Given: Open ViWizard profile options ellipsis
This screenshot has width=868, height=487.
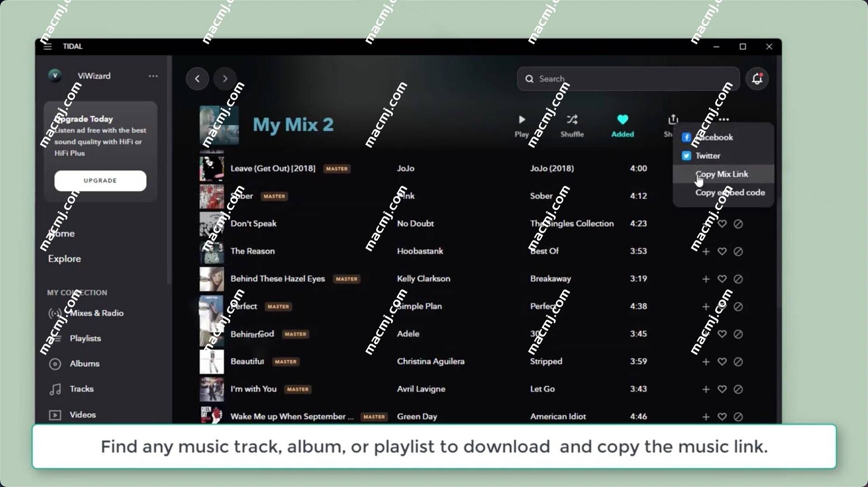Looking at the screenshot, I should [153, 76].
